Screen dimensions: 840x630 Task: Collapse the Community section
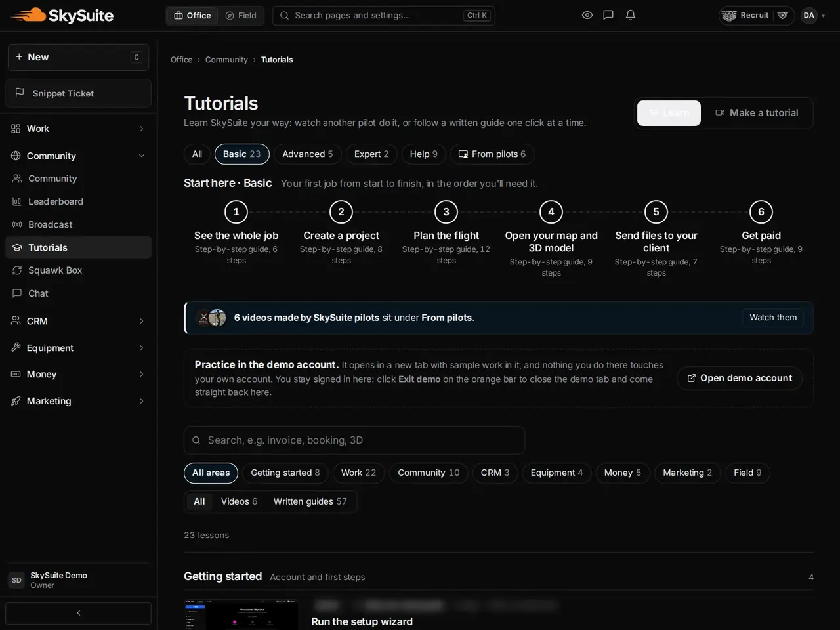tap(78, 156)
